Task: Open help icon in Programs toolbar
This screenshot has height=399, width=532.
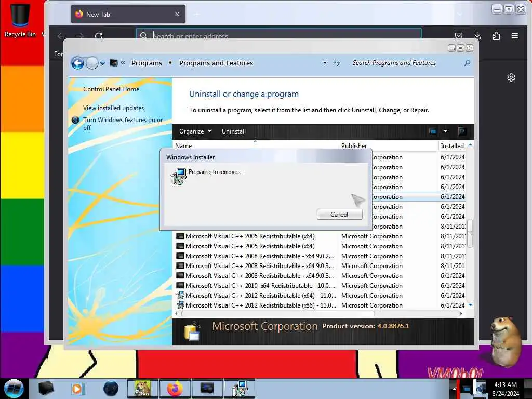Action: (461, 131)
